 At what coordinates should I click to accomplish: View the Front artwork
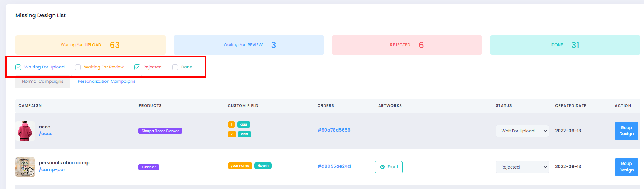click(x=389, y=167)
